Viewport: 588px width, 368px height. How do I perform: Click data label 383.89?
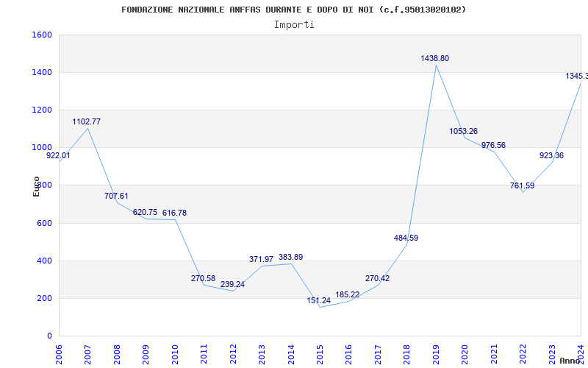(290, 257)
